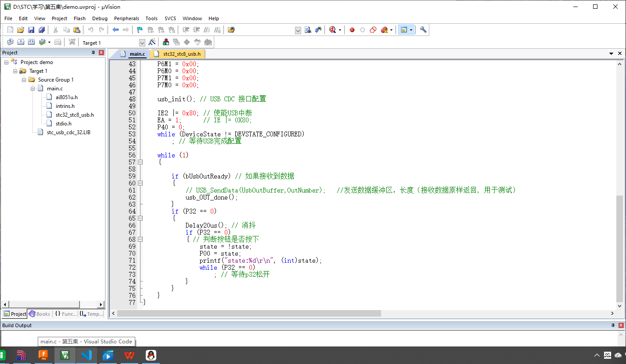This screenshot has height=364, width=626.
Task: Open the Configuration wrench dialog
Action: coord(423,29)
